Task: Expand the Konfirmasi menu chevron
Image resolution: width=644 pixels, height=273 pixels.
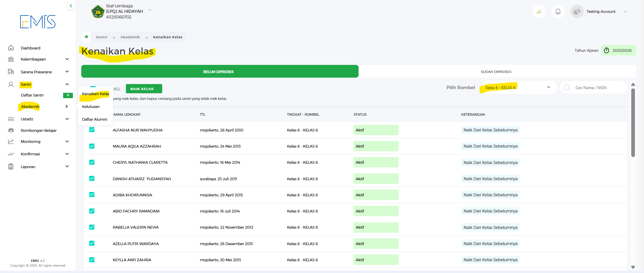Action: pos(67,154)
